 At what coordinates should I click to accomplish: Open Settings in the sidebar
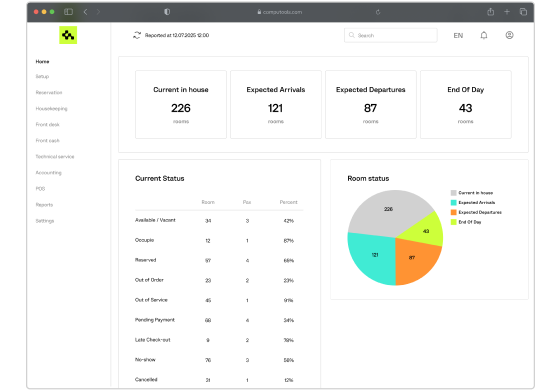pos(45,221)
